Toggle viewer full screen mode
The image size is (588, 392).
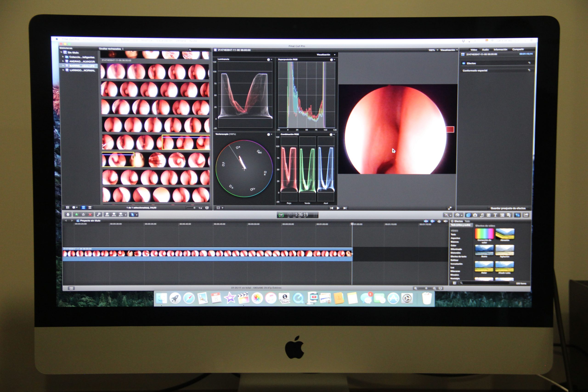(x=450, y=208)
